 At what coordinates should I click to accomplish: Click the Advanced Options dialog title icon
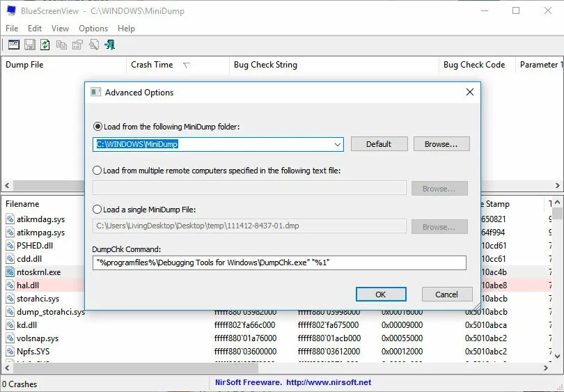(x=95, y=92)
